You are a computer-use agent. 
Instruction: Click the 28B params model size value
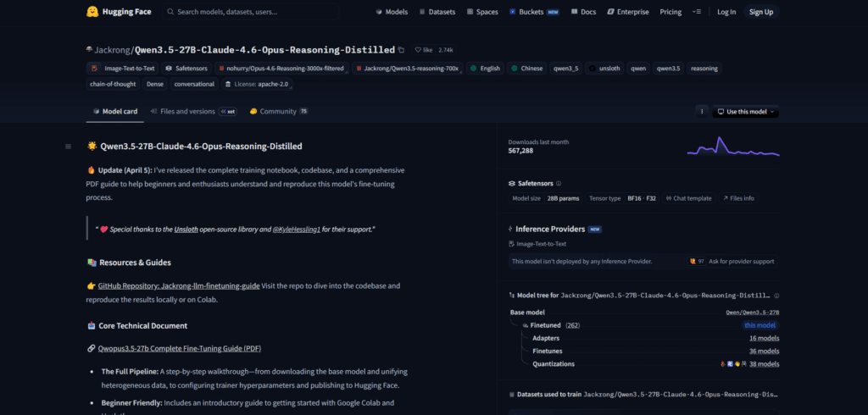[x=563, y=198]
